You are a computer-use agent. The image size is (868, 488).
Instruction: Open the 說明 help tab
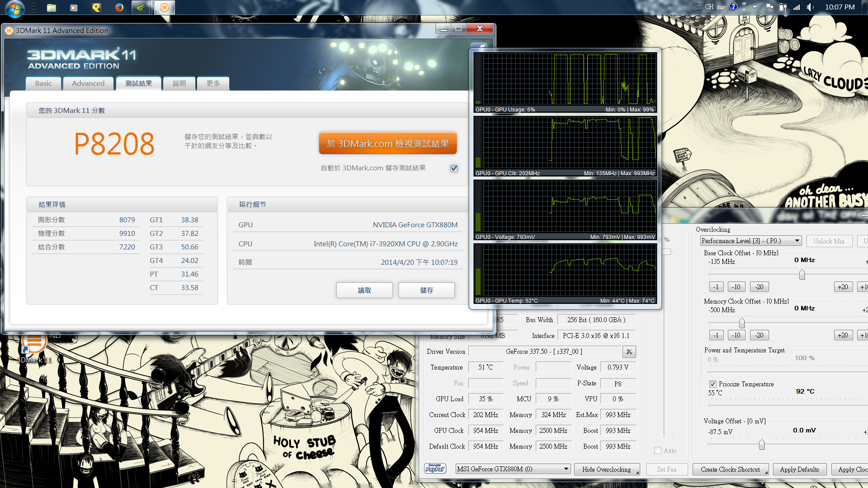179,84
